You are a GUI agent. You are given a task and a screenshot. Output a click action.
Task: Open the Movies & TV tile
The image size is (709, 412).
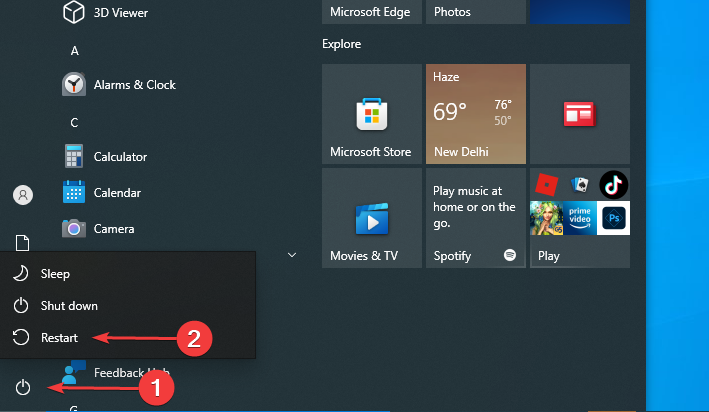[372, 218]
